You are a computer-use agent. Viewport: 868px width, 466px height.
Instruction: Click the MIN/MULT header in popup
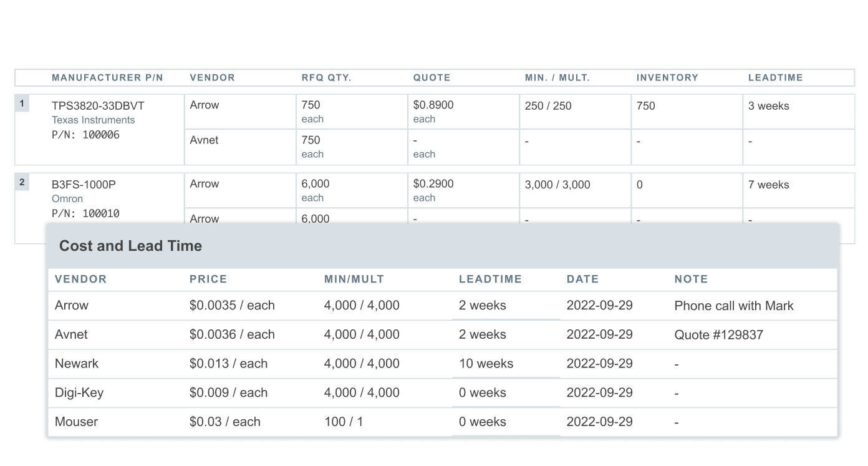(354, 279)
